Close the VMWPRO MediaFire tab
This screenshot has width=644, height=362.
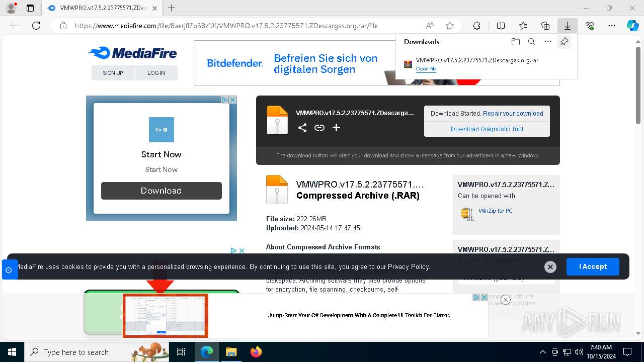click(154, 8)
